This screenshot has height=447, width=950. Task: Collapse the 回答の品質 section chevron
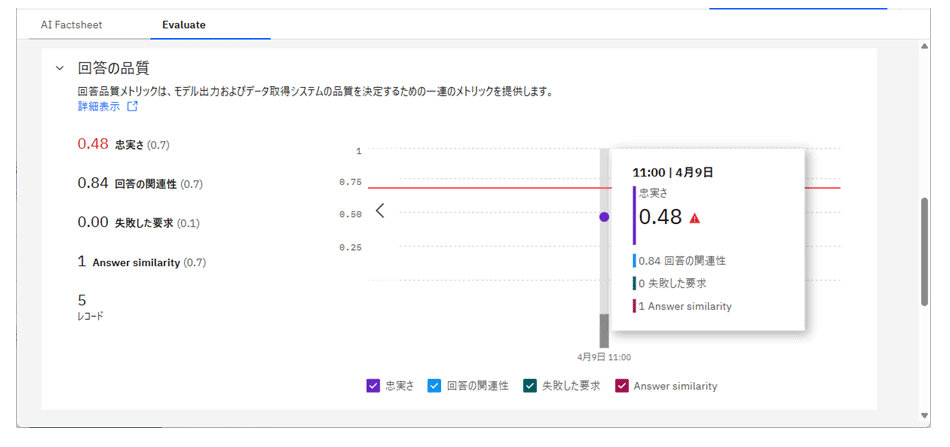60,69
